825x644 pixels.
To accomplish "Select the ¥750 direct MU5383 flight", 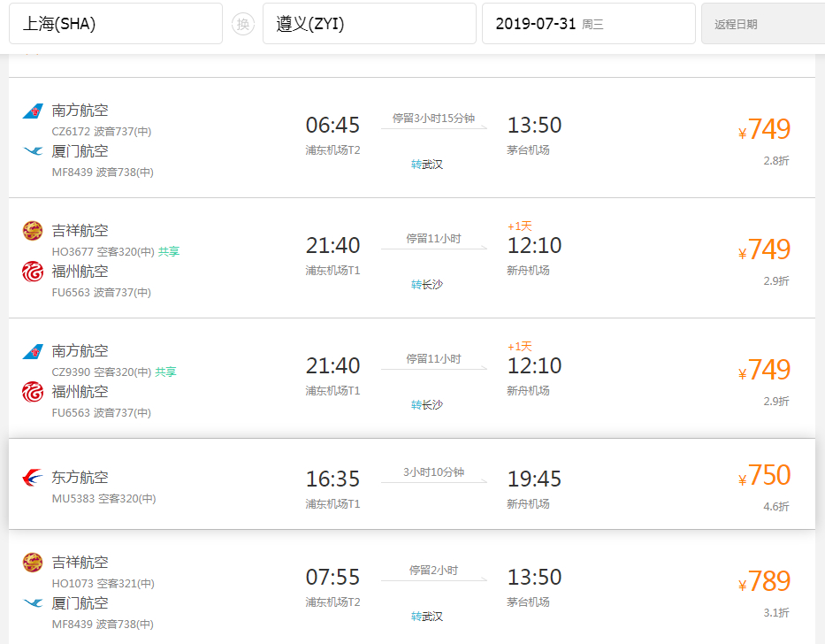I will pyautogui.click(x=412, y=483).
